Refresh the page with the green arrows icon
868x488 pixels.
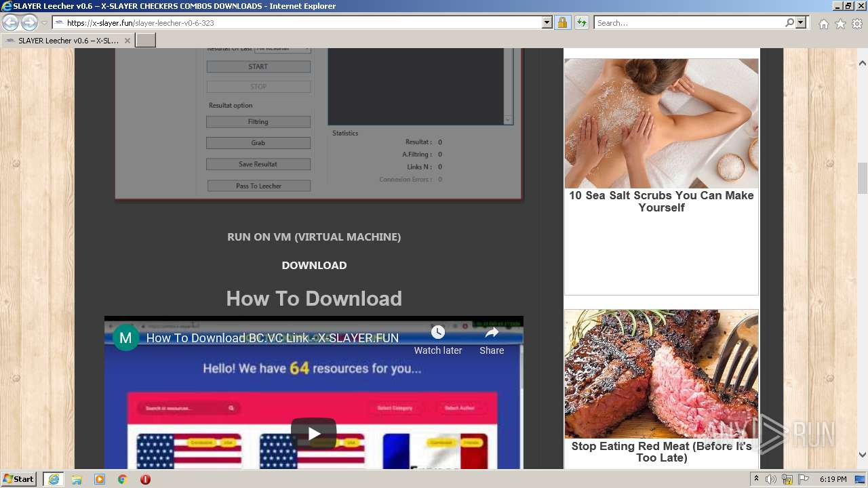[x=581, y=23]
